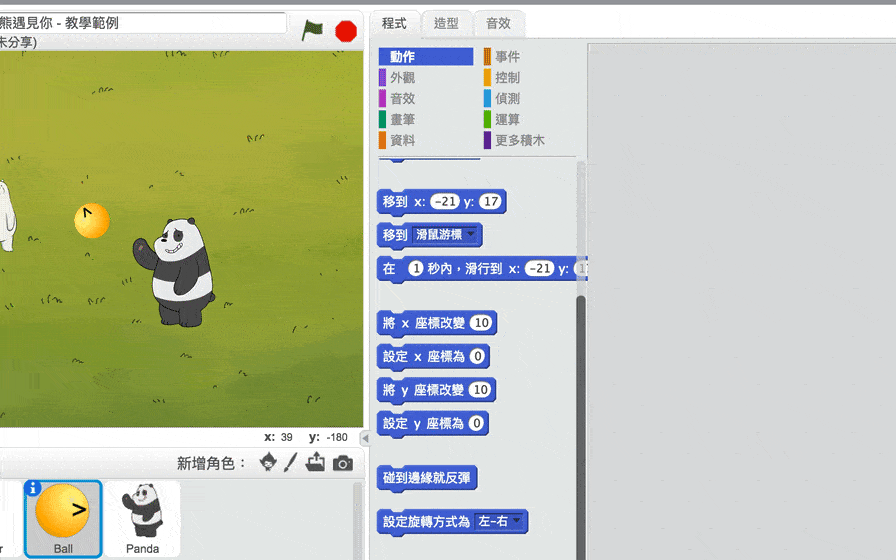The height and width of the screenshot is (560, 896).
Task: Select the 偵測 block category
Action: click(x=507, y=98)
